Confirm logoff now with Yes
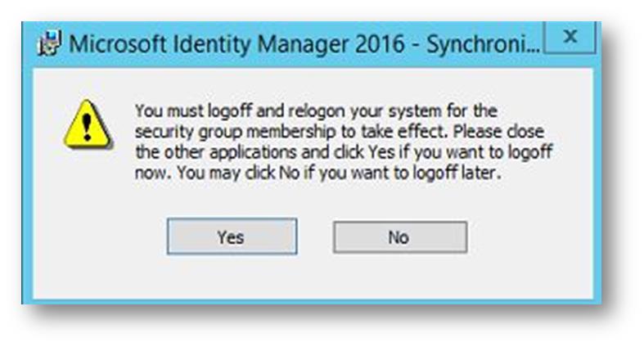 232,237
